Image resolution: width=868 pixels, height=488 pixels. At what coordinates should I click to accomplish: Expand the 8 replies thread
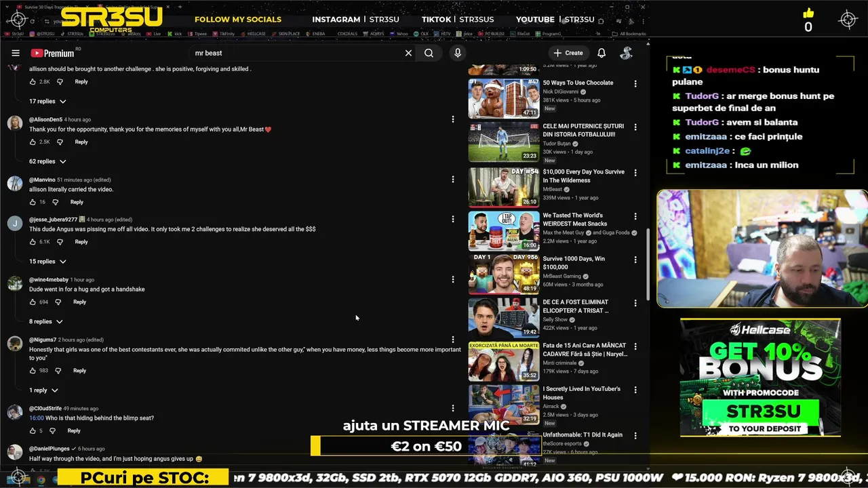45,321
